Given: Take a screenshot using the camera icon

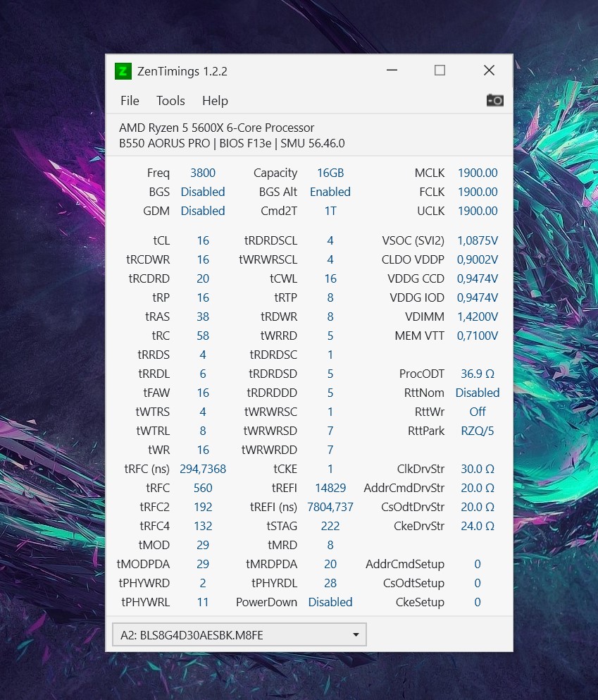Looking at the screenshot, I should 495,100.
